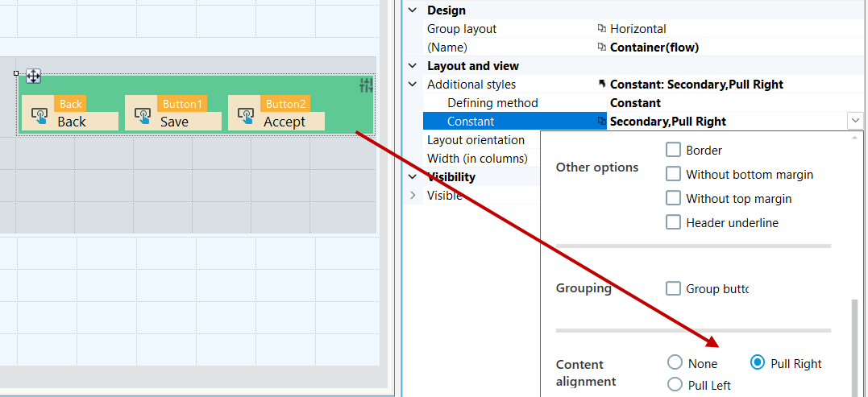Viewport: 868px width, 397px height.
Task: Click the orange Back name tag
Action: click(70, 104)
